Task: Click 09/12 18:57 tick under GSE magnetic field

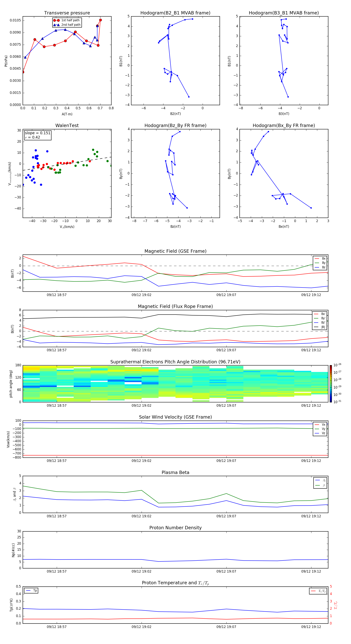Action: 57,295
